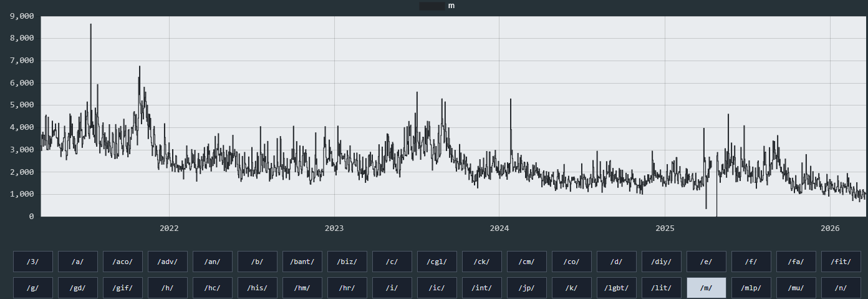
Task: Open the /bant/ board chart
Action: point(302,262)
